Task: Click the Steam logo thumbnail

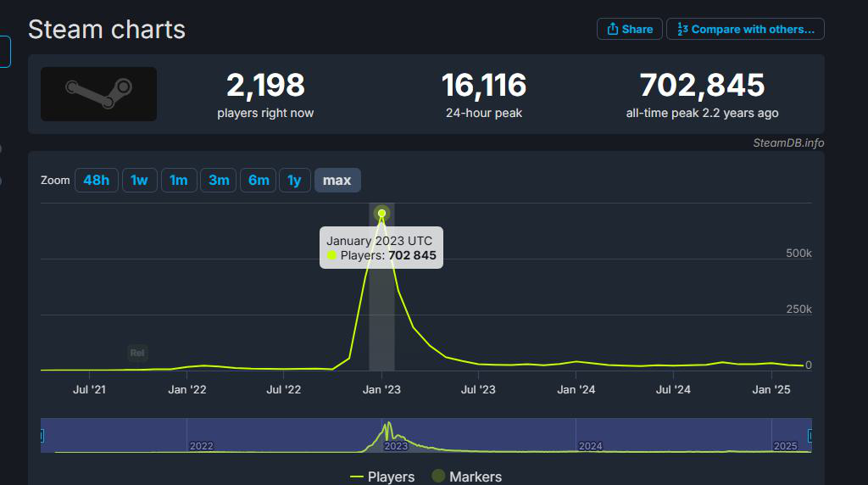Action: 98,94
